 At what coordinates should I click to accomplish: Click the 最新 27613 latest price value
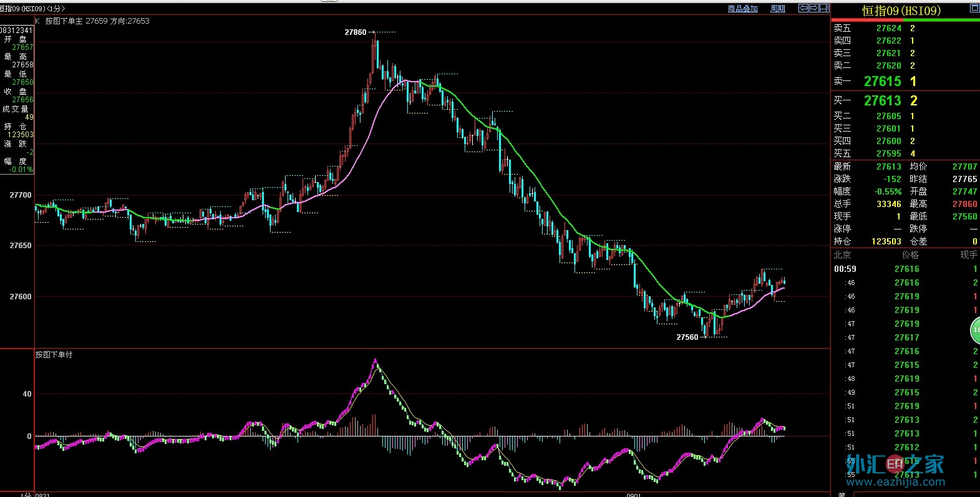click(888, 166)
